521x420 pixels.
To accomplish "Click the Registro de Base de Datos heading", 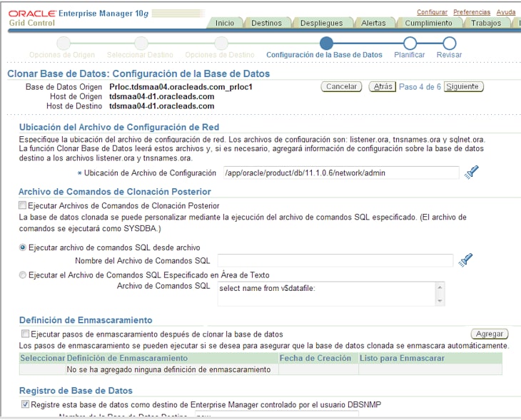I will click(76, 391).
